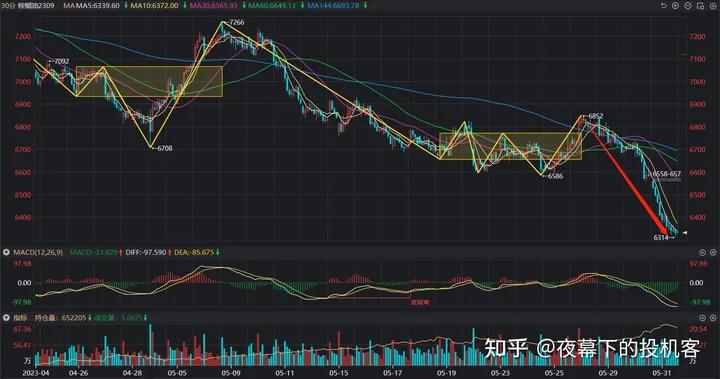
Task: Click the 6314 latest low label
Action: (x=661, y=238)
